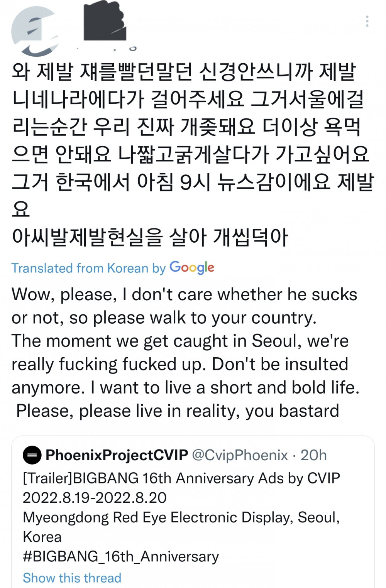Image resolution: width=386 pixels, height=588 pixels.
Task: Click the PhoenixProjectCVIP round avatar icon
Action: (32, 455)
